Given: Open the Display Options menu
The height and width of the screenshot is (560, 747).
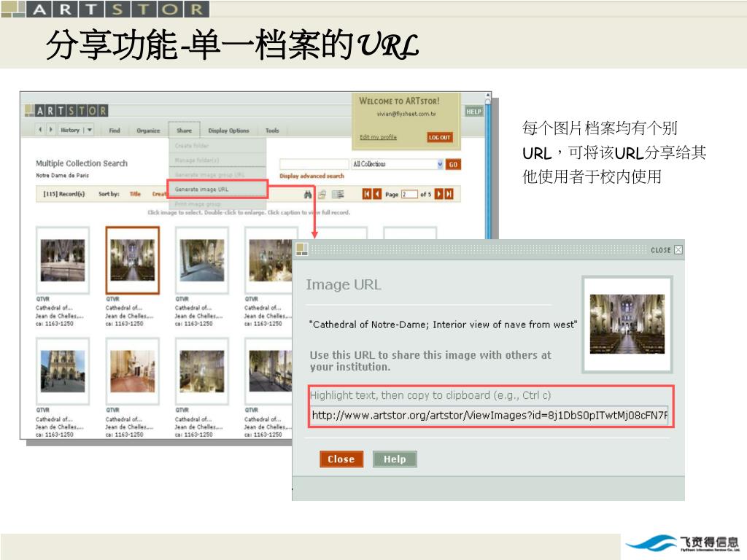Looking at the screenshot, I should click(228, 131).
